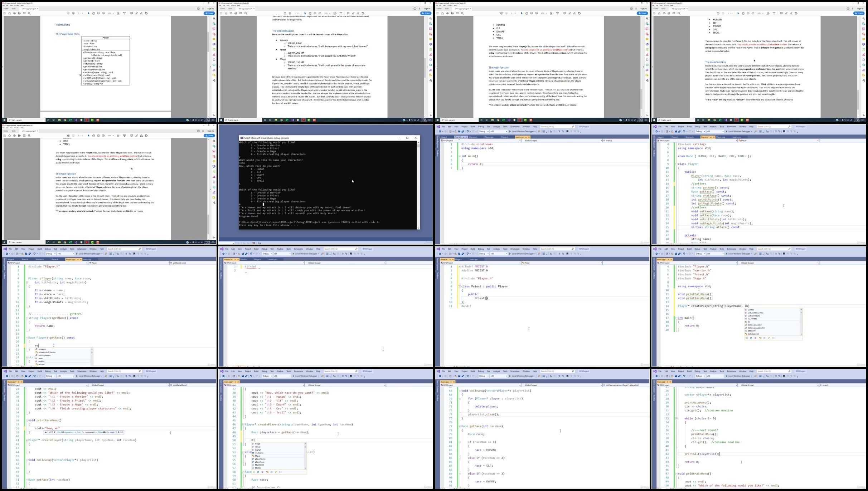Click highlighter pen icon in Instructions PDF window
The width and height of the screenshot is (868, 491).
point(136,13)
